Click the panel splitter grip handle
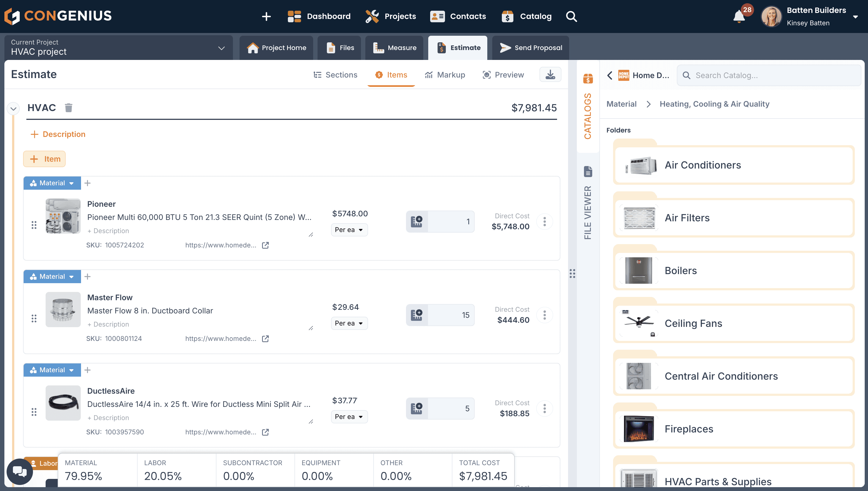The image size is (868, 491). point(572,274)
